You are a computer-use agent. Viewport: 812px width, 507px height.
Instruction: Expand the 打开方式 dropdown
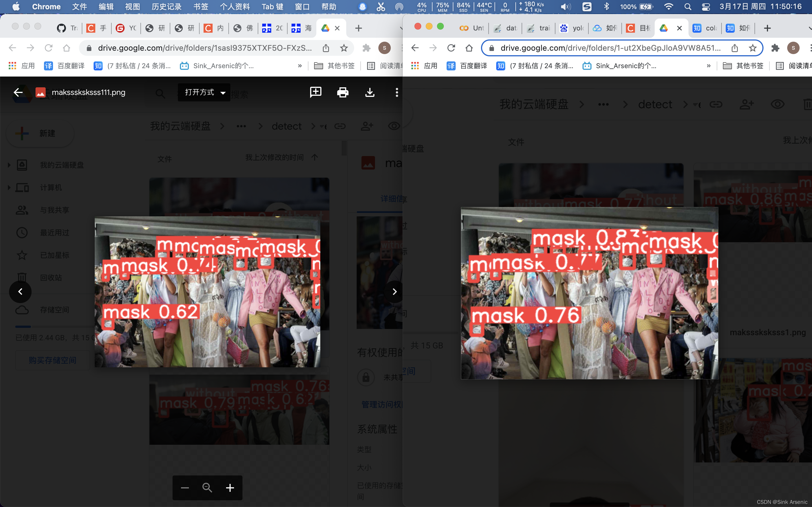(204, 92)
